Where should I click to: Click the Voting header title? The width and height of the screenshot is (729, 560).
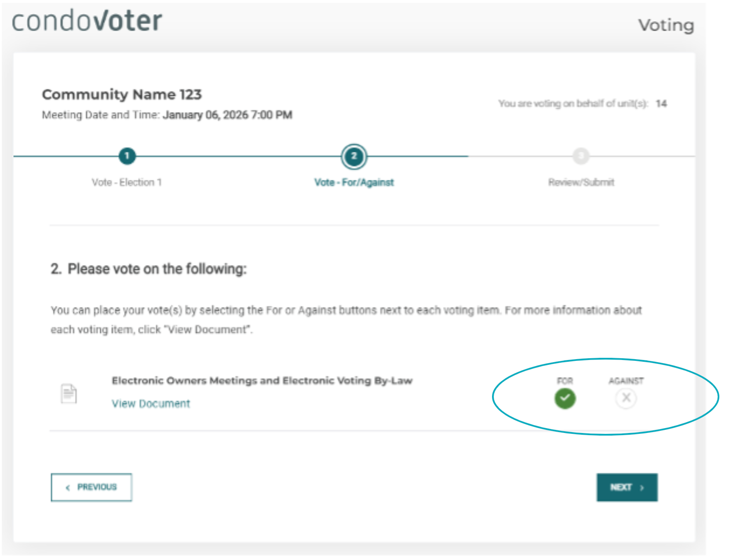666,25
